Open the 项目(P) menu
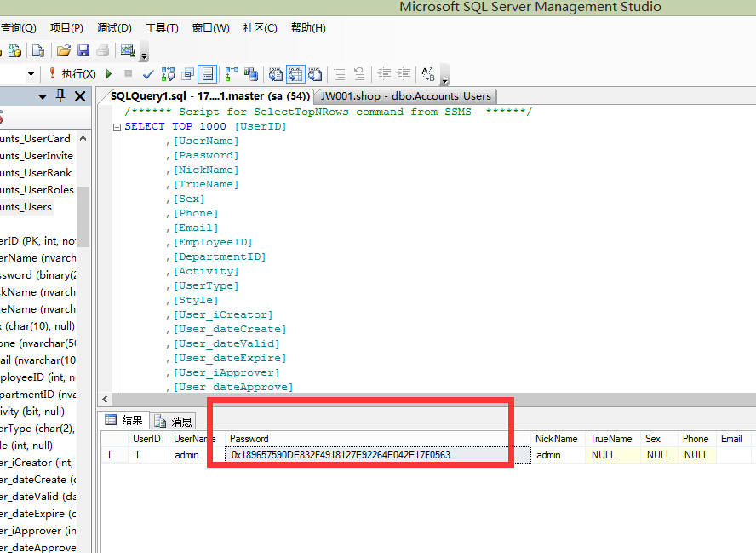This screenshot has height=553, width=756. pos(66,28)
